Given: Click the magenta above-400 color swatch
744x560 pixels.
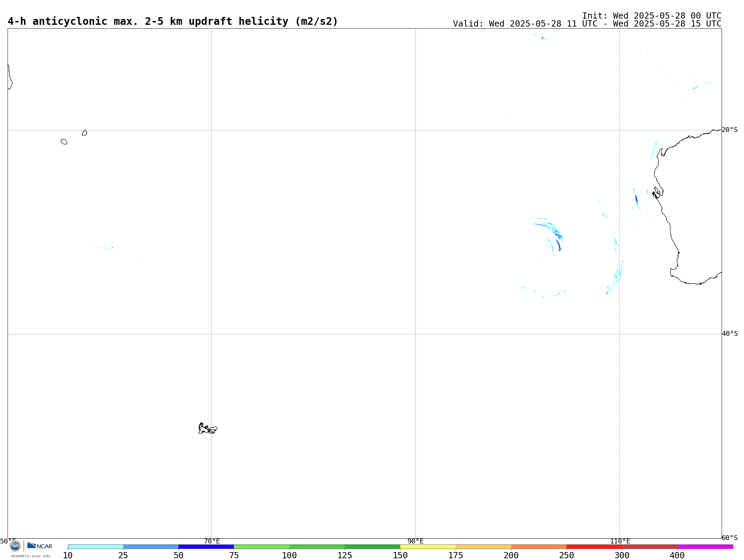Looking at the screenshot, I should (705, 547).
